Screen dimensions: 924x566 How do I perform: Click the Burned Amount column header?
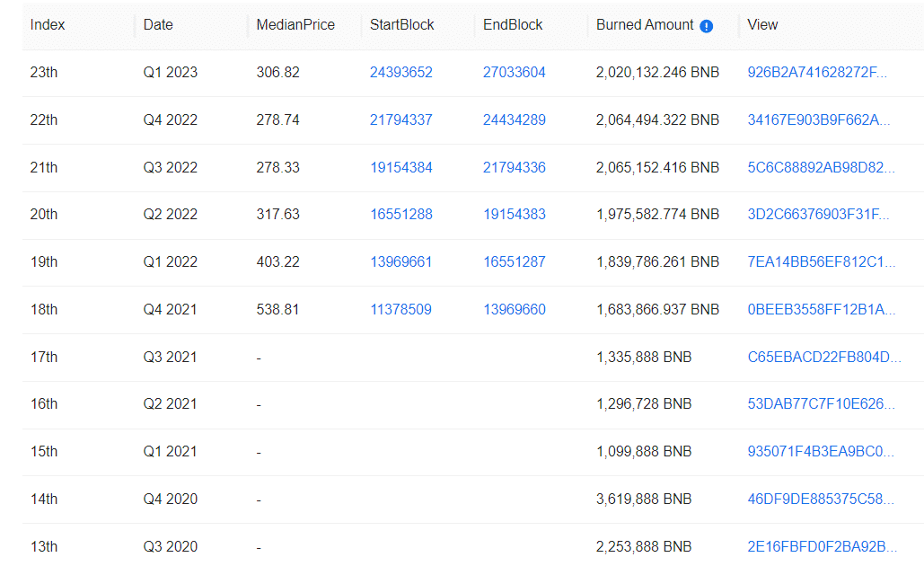[645, 25]
